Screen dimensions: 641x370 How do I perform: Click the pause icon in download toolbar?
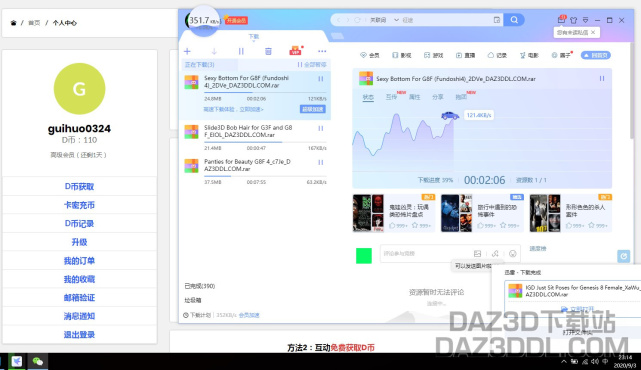(241, 51)
